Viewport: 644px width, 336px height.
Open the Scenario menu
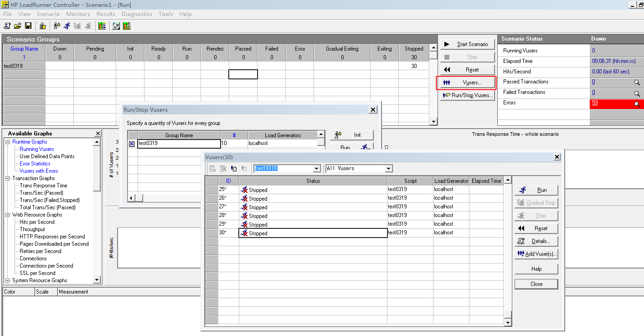(x=48, y=14)
